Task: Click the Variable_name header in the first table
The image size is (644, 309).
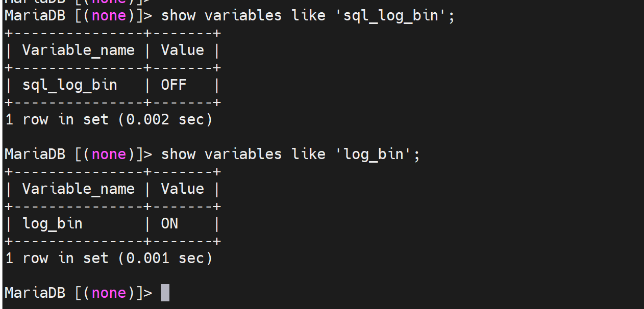Action: [x=78, y=50]
